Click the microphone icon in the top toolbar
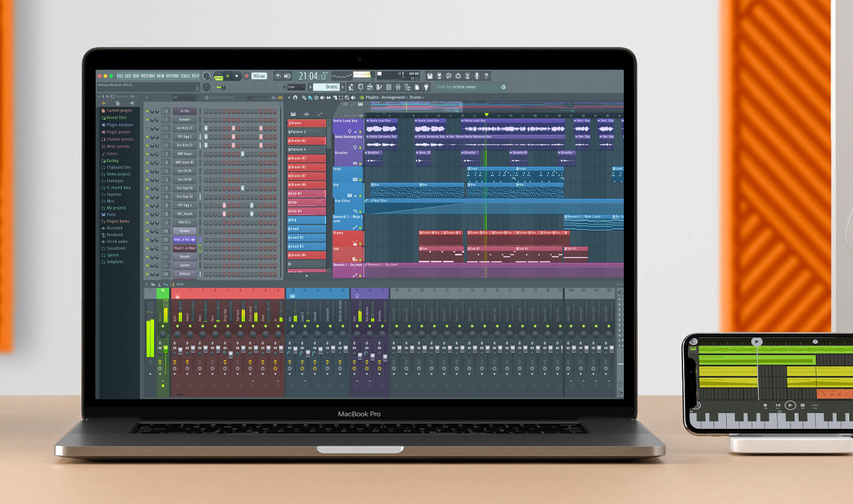Image resolution: width=853 pixels, height=504 pixels. [476, 75]
